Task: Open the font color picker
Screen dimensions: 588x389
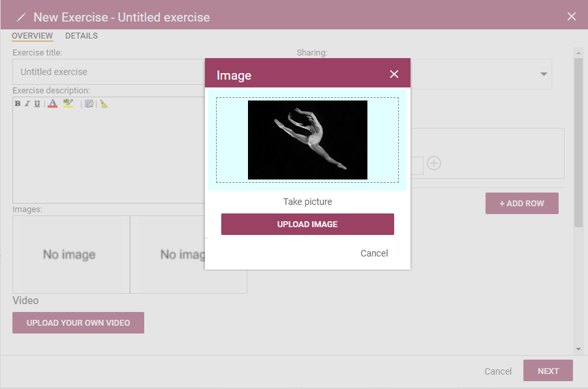Action: point(52,104)
